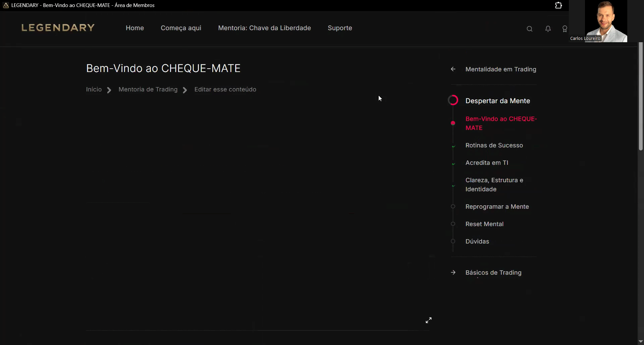644x345 pixels.
Task: Click the back arrow beside Mentalidade em Trading
Action: point(453,69)
